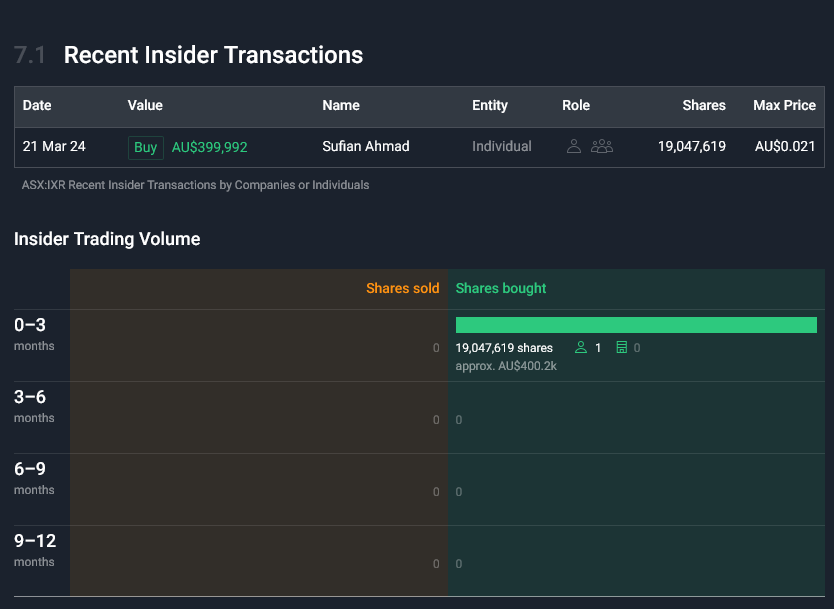Select the 0–3 months row label
The width and height of the screenshot is (834, 609).
pos(34,334)
